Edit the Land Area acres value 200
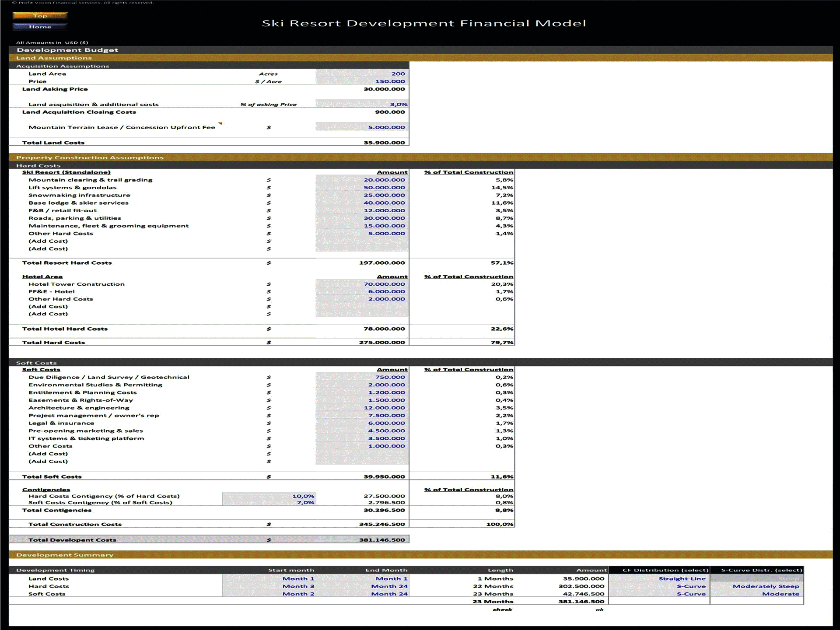Image resolution: width=840 pixels, height=630 pixels. pos(362,73)
